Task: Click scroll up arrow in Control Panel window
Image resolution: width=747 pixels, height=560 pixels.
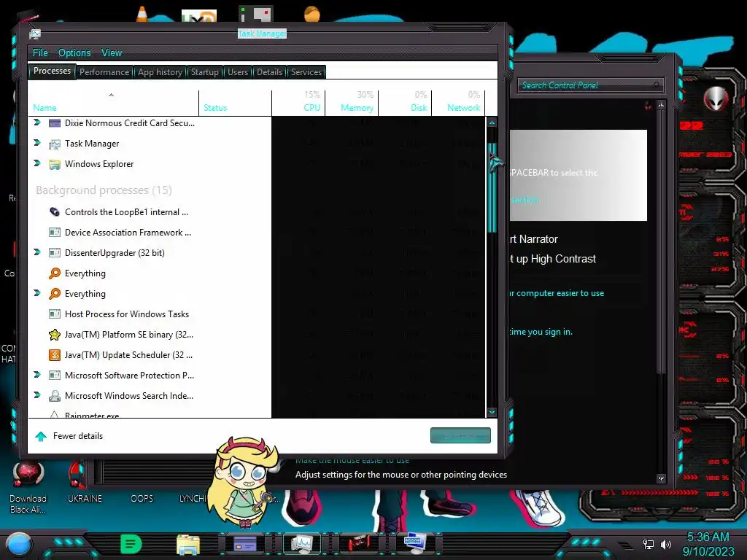Action: 661,105
